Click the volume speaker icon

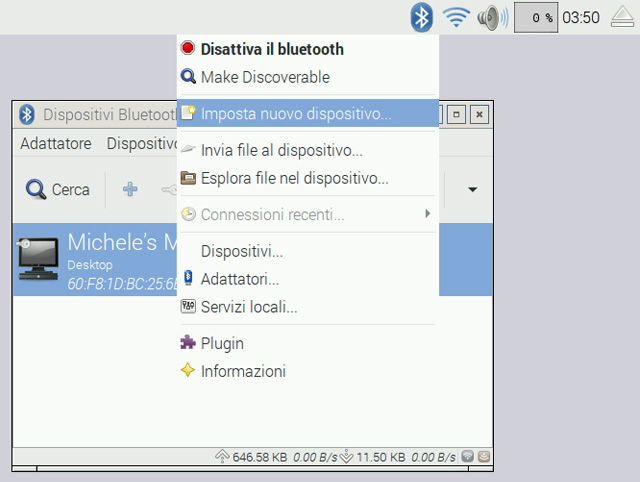[489, 17]
